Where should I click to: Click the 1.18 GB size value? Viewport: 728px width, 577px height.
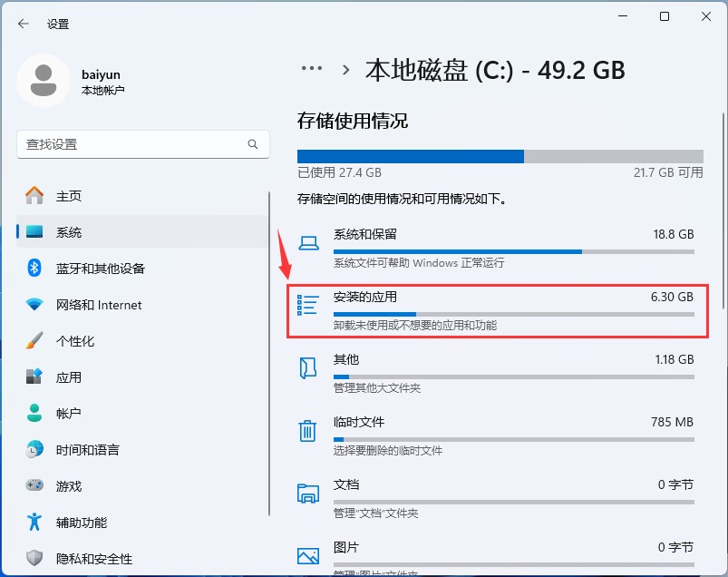click(675, 359)
